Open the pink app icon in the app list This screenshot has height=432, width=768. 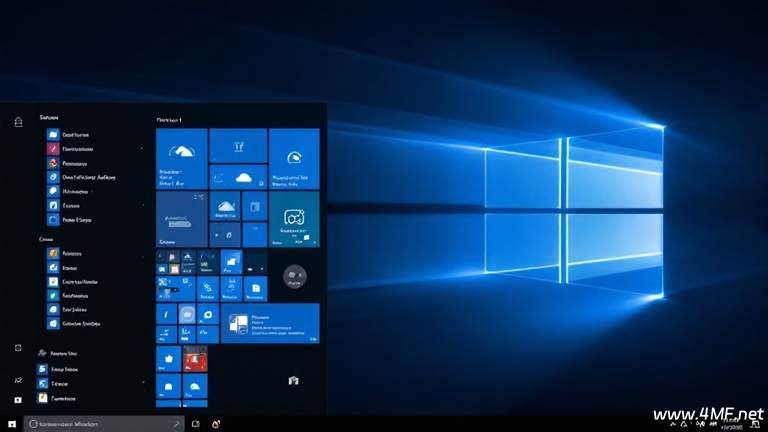point(53,148)
